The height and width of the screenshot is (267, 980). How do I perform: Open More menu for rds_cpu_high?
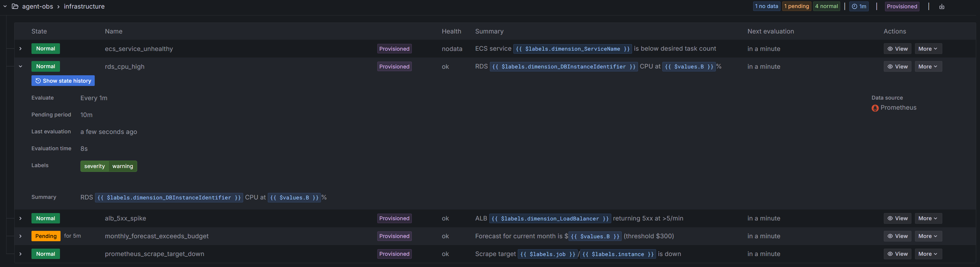[928, 66]
